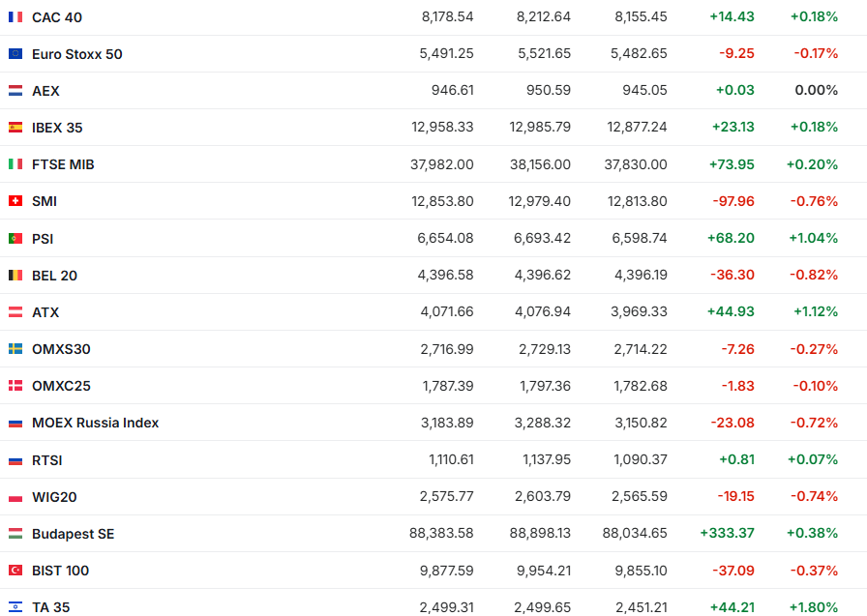
Task: Click the Spain flag icon beside IBEX 35
Action: tap(15, 128)
